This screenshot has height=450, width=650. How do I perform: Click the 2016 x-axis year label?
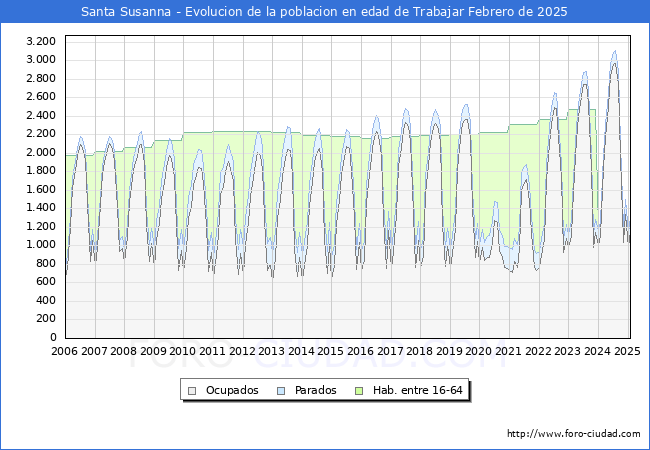pyautogui.click(x=360, y=351)
